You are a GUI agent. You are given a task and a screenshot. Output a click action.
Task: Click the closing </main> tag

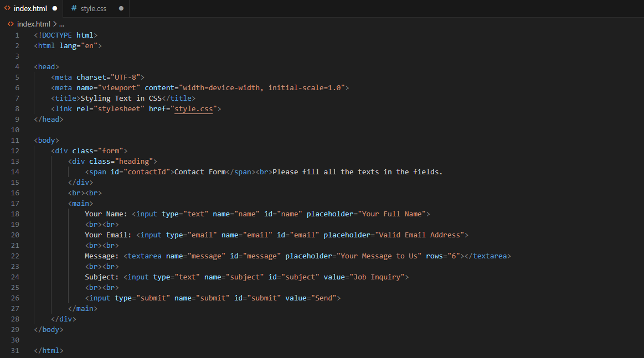(83, 309)
